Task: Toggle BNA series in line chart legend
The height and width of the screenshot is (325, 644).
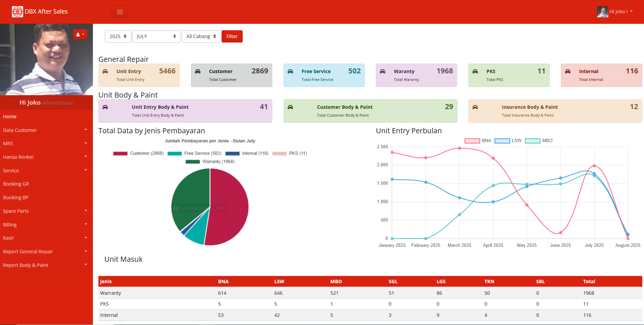Action: tap(478, 141)
